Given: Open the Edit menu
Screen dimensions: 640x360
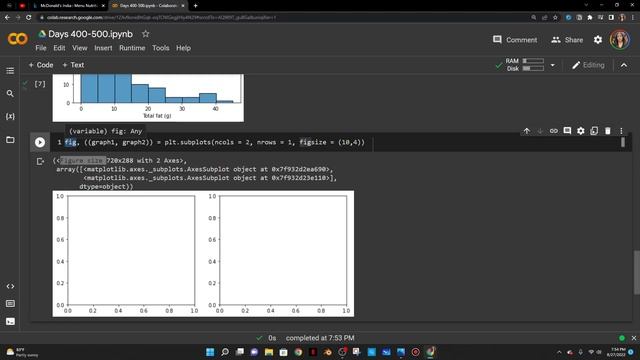Looking at the screenshot, I should click(x=59, y=48).
